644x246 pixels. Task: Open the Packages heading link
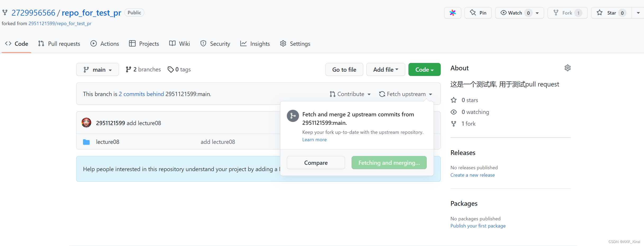tap(464, 203)
